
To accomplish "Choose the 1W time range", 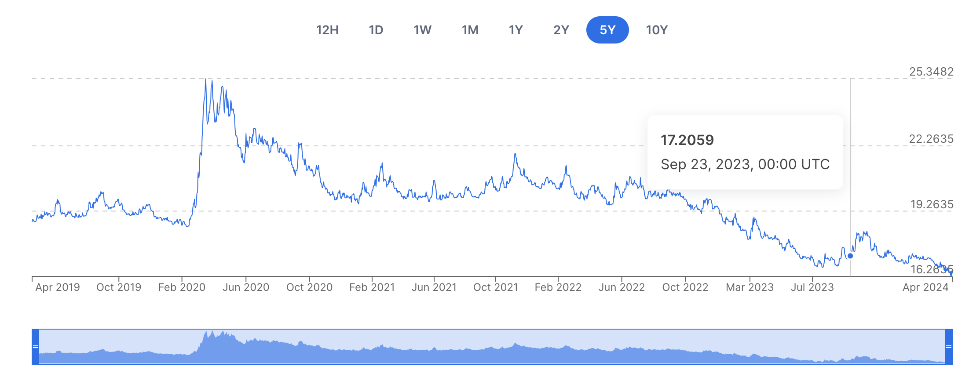I will 422,30.
